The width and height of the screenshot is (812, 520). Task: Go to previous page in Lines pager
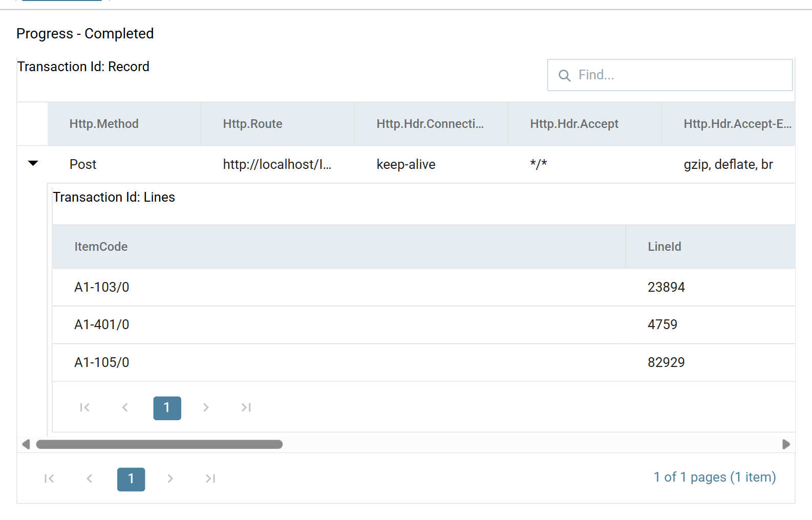point(125,407)
